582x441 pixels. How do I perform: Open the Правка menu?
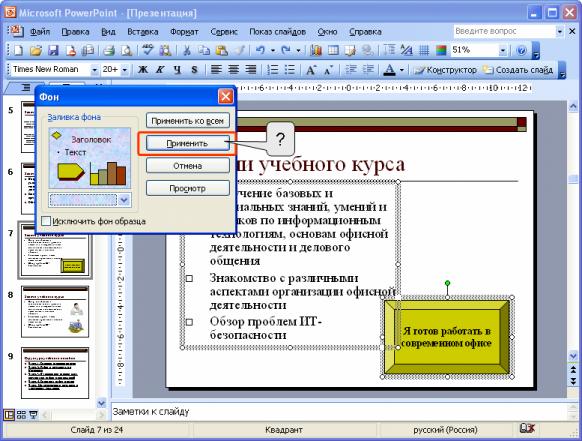[75, 32]
